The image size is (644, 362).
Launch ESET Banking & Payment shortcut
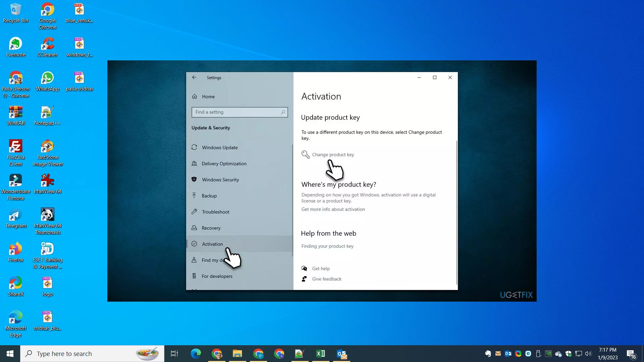(x=47, y=255)
